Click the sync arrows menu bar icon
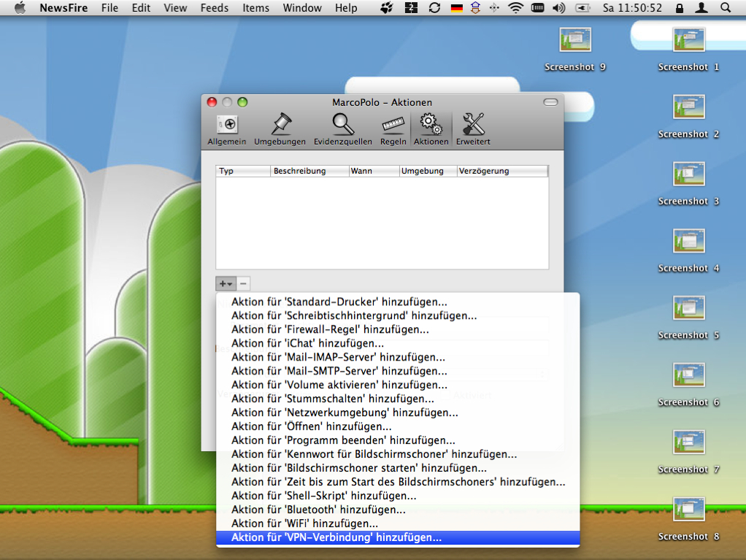 [434, 7]
